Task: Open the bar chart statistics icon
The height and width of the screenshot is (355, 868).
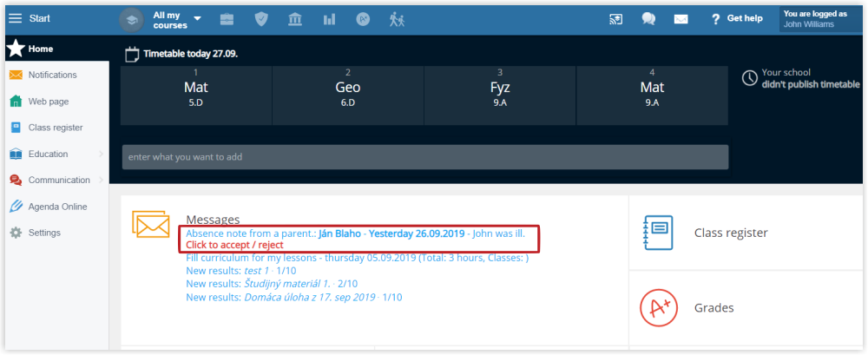Action: [329, 19]
